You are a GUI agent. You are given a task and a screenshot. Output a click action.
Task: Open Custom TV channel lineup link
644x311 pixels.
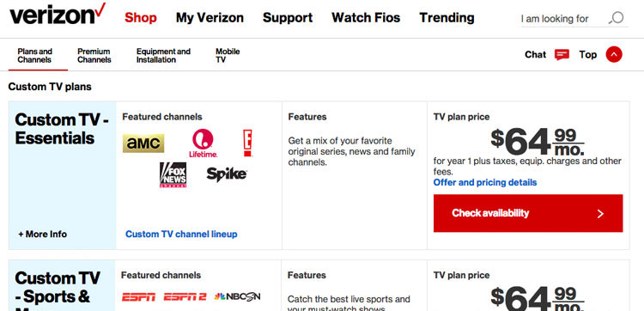(x=181, y=235)
